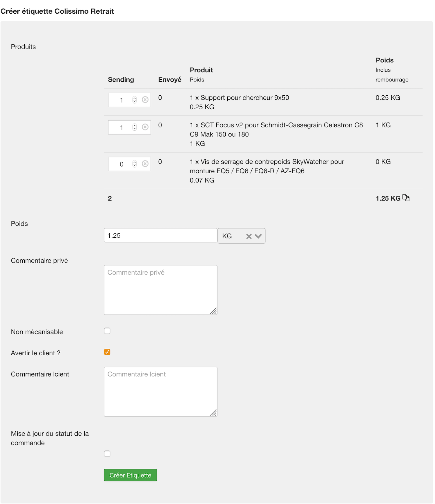Clear quantity for Vis de serrage row

point(145,164)
